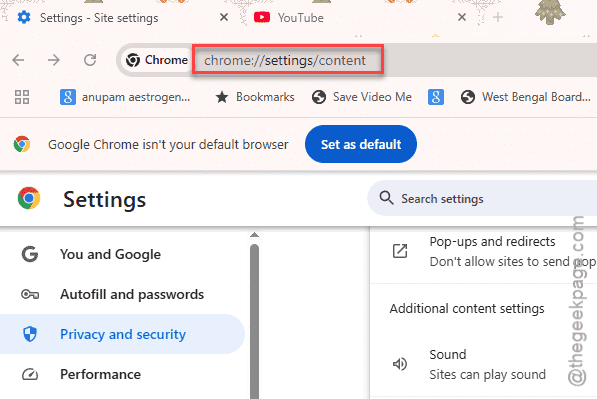Click the Chrome site info chip
Viewport: 597px width, 399px height.
pyautogui.click(x=157, y=60)
